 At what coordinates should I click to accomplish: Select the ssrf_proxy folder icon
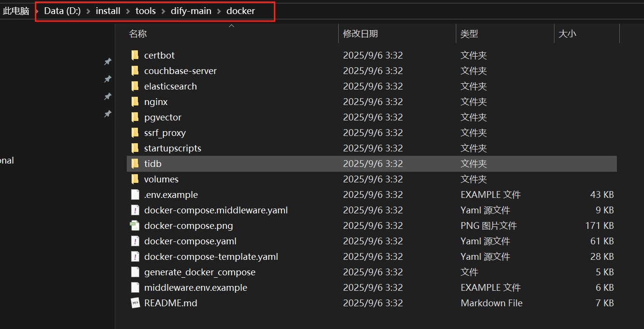135,133
